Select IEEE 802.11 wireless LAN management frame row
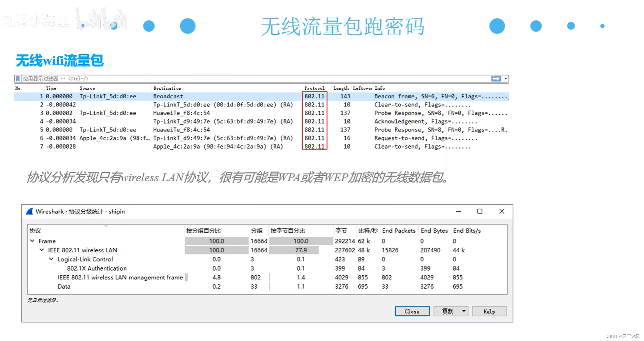The image size is (644, 341). [267, 277]
